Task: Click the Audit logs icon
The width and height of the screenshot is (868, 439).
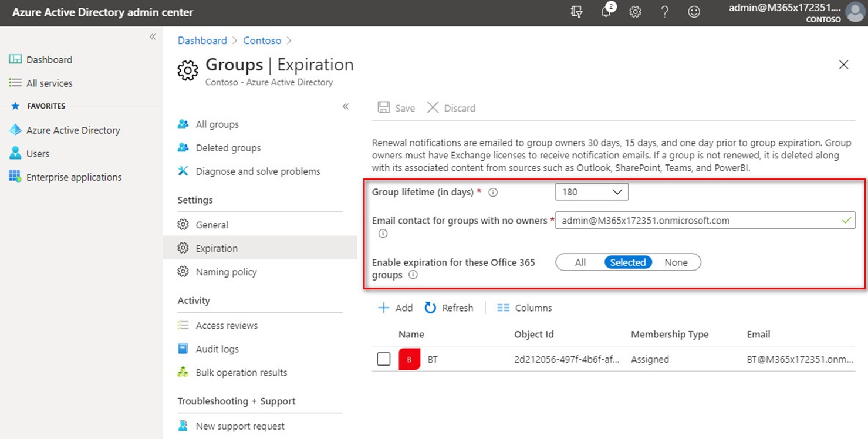Action: tap(183, 349)
